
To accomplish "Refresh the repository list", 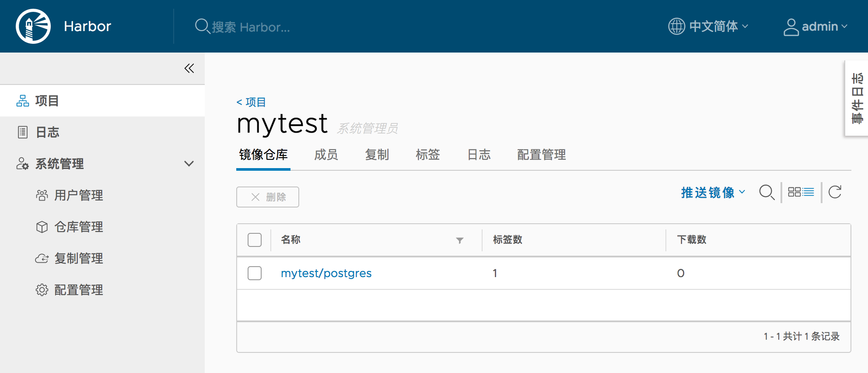I will (835, 192).
